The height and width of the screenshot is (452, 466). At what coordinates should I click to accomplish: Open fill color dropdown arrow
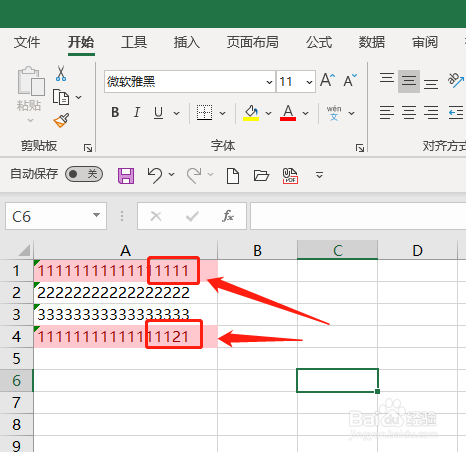coord(268,113)
